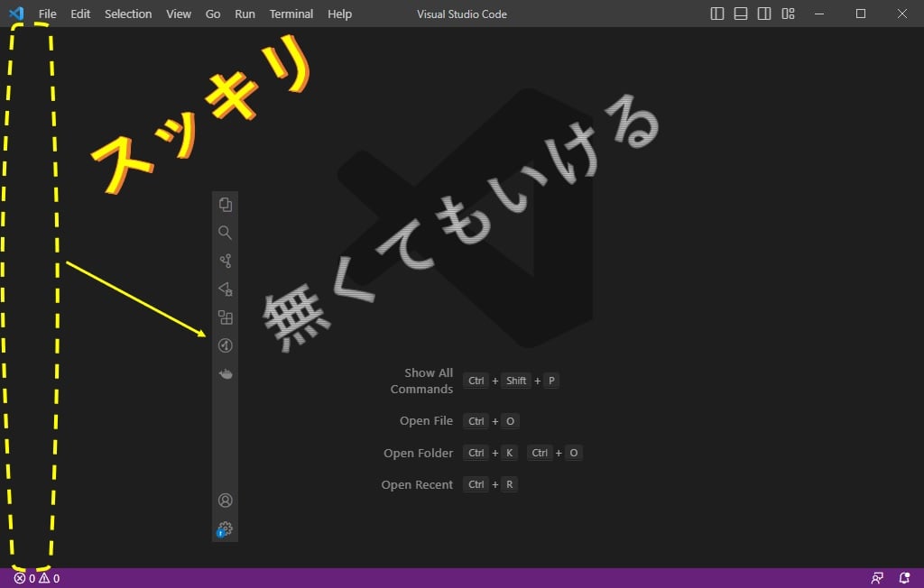This screenshot has width=924, height=588.
Task: Minimize the Visual Studio Code window
Action: tap(819, 14)
